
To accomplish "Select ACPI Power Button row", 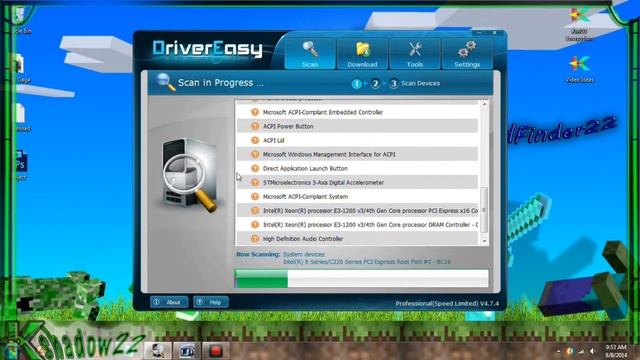I will (x=357, y=126).
